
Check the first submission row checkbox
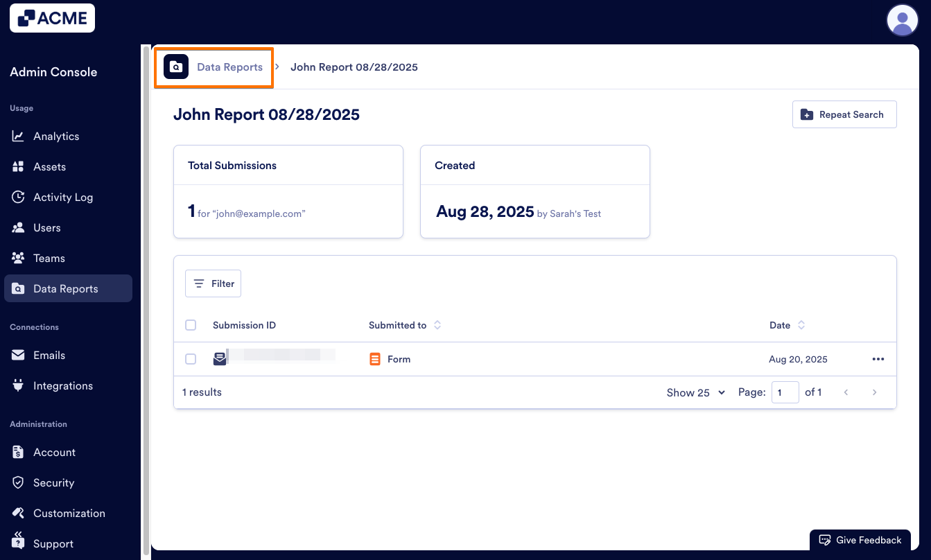coord(191,359)
